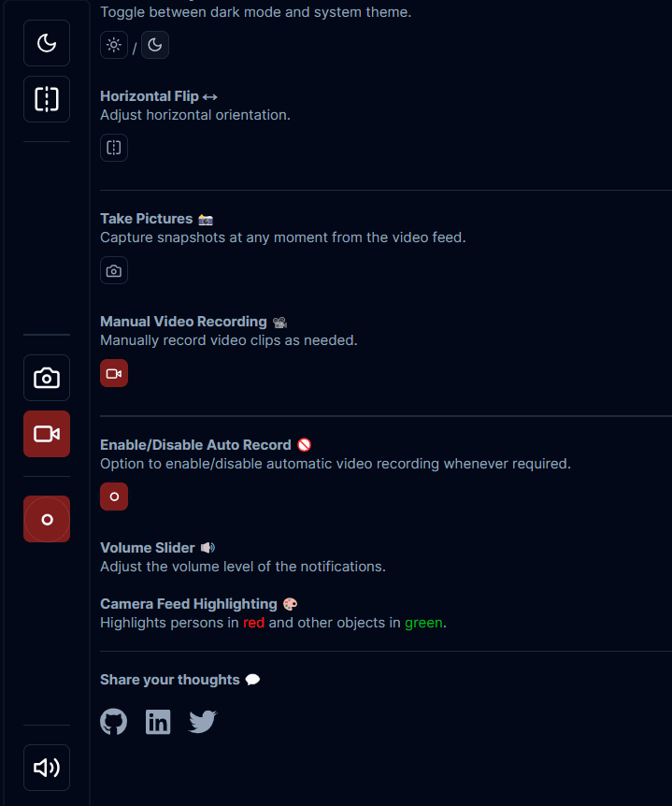The image size is (672, 806).
Task: Click red circle icon under Auto Record
Action: [114, 497]
